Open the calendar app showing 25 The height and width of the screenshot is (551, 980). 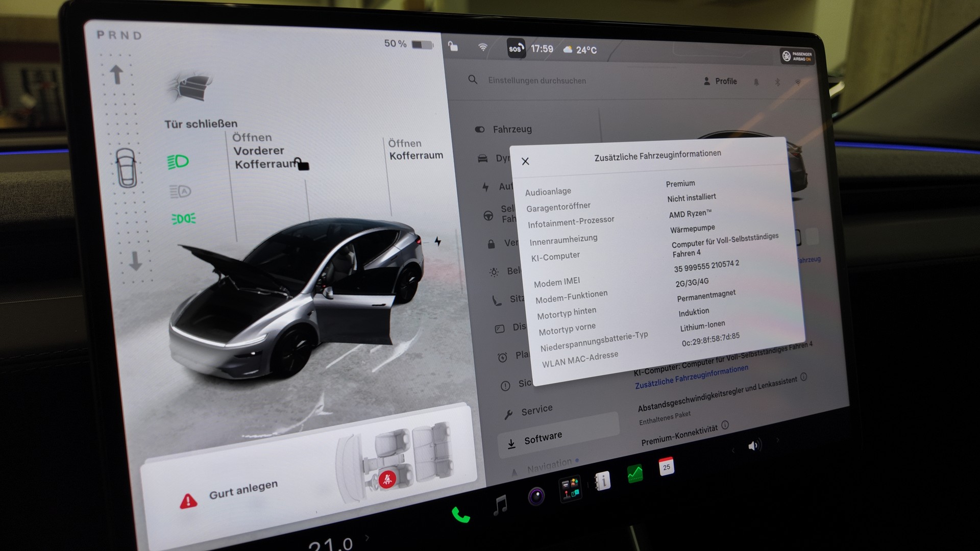[x=666, y=466]
